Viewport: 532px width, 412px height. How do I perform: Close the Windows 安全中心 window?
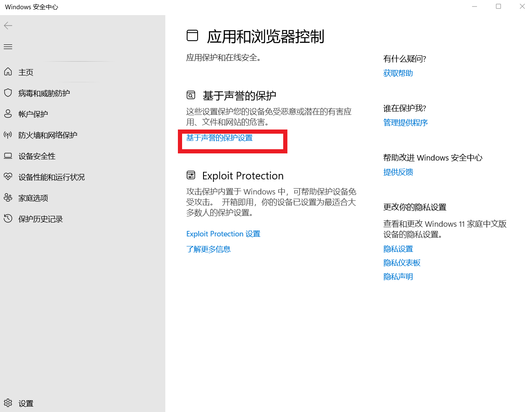(522, 6)
